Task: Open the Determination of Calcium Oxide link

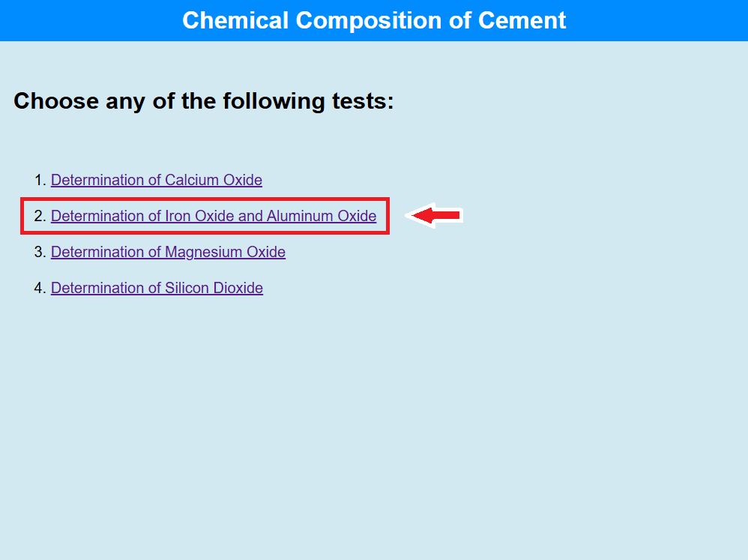Action: (156, 180)
